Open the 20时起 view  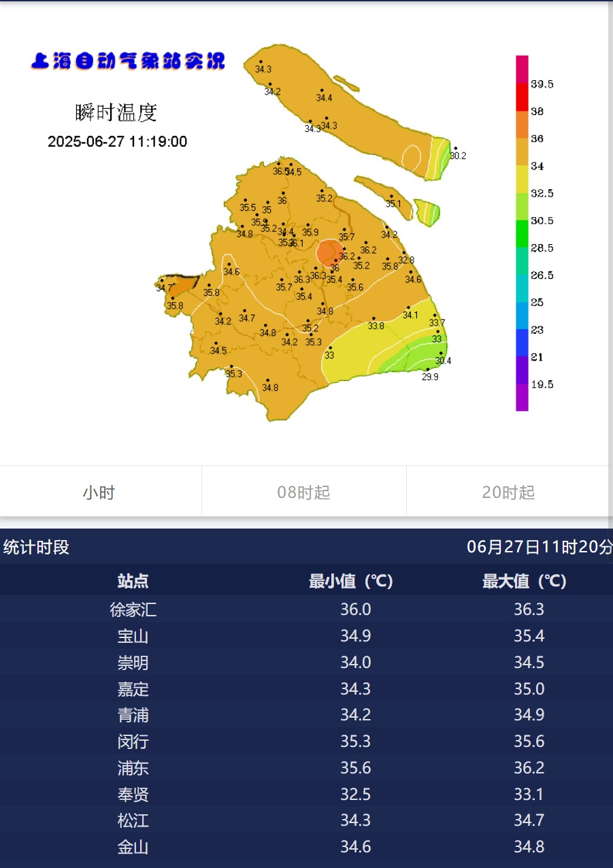point(508,491)
